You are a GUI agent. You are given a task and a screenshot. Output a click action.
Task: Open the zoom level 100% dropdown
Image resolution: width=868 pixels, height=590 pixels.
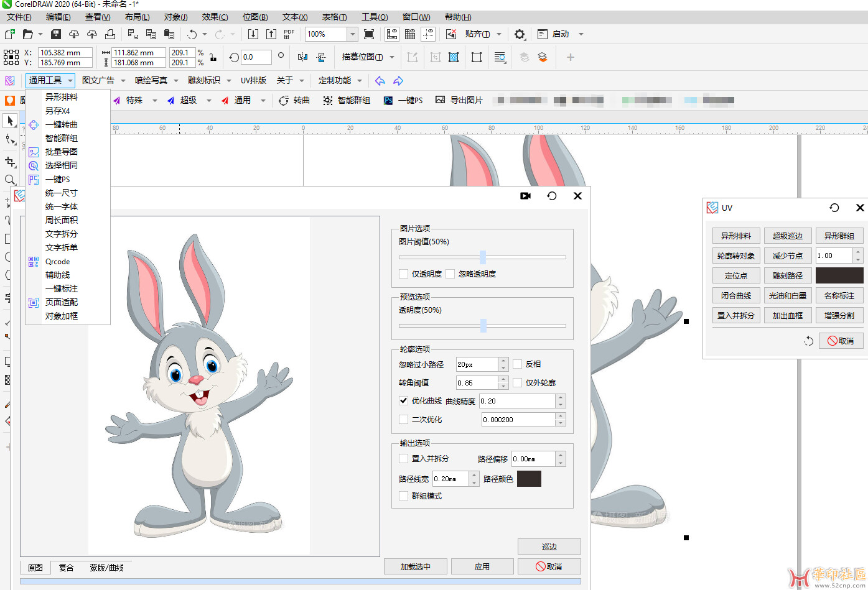(353, 34)
